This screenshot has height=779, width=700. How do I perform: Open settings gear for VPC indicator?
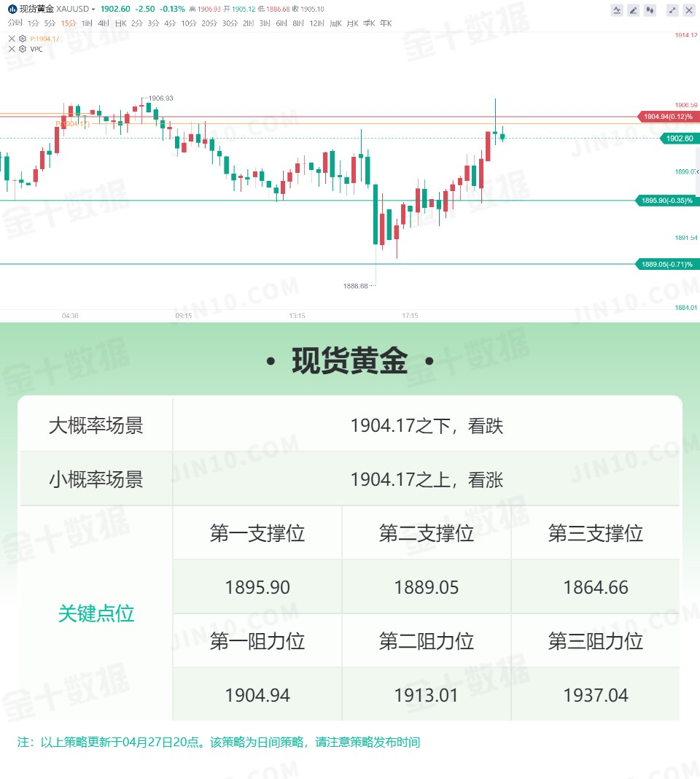click(23, 49)
